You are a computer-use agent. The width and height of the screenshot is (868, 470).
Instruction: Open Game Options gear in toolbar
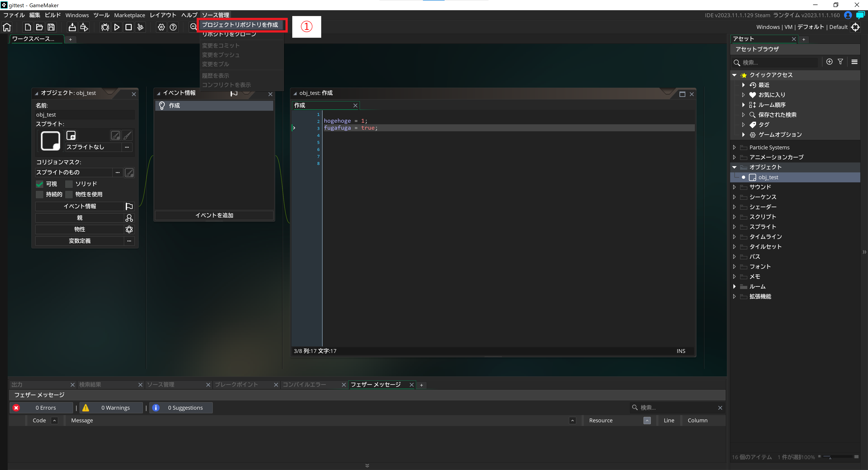click(x=161, y=27)
